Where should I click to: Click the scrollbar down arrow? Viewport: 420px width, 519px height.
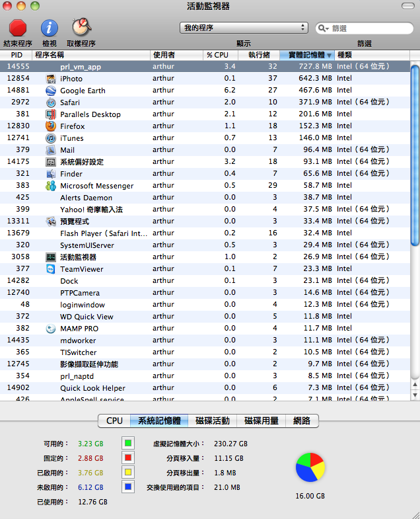(x=415, y=395)
